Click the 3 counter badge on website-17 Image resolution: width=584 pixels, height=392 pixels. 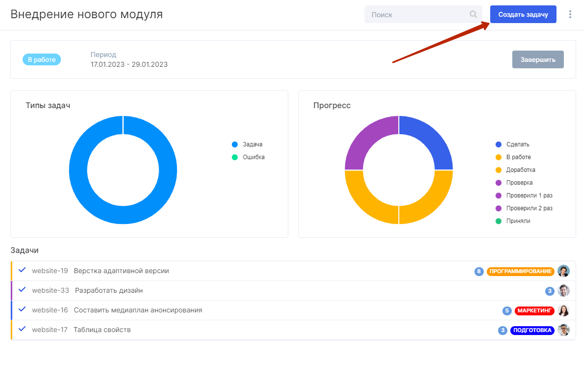pos(502,330)
